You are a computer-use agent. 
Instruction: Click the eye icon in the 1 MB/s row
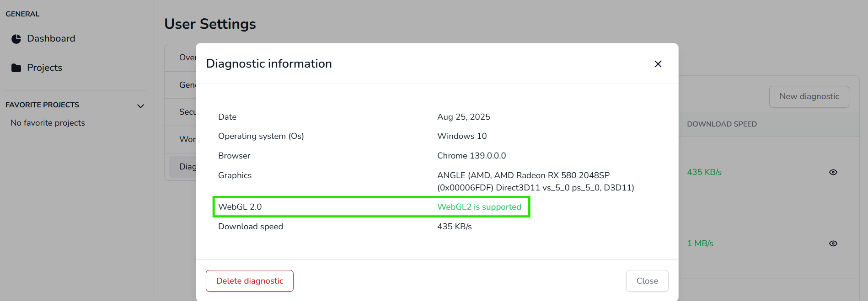833,243
